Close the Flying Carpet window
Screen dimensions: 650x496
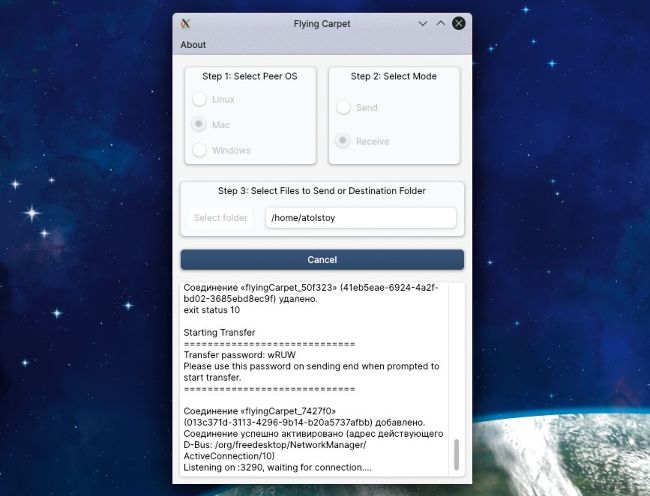[458, 23]
